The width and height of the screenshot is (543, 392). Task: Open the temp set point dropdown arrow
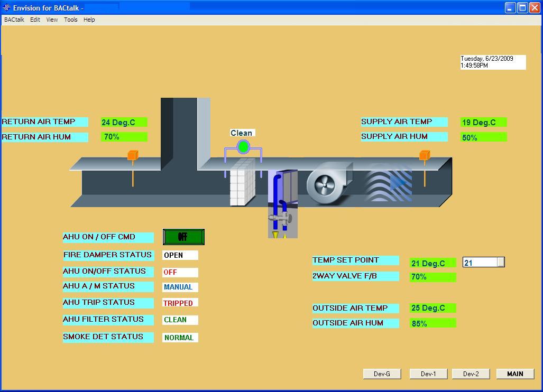tap(501, 262)
